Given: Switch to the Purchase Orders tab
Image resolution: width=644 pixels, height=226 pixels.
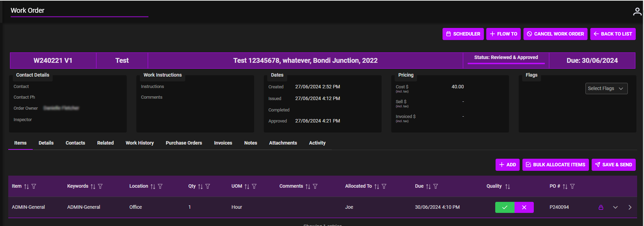Looking at the screenshot, I should coord(184,143).
